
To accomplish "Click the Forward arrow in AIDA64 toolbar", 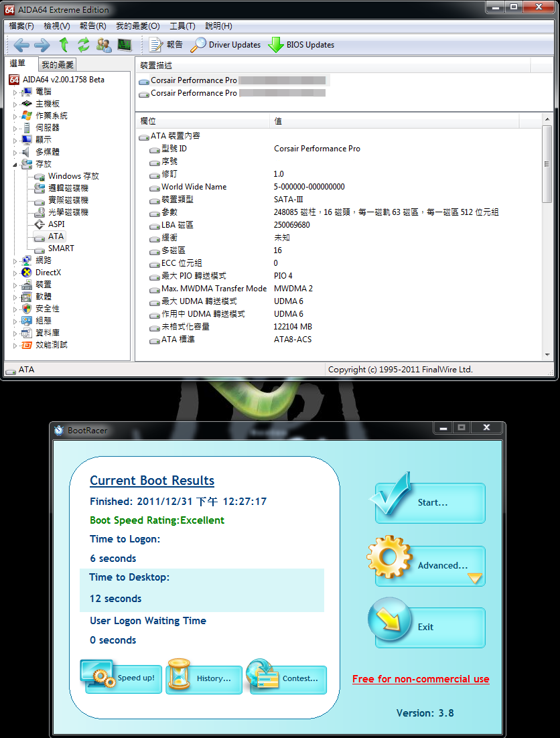I will pos(42,45).
